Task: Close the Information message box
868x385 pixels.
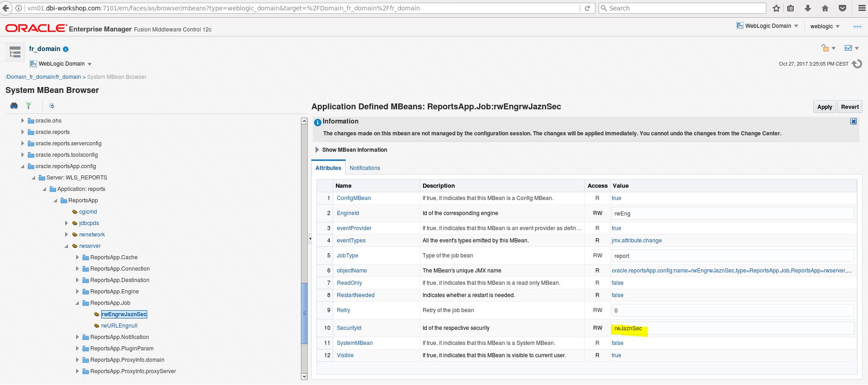Action: (853, 121)
